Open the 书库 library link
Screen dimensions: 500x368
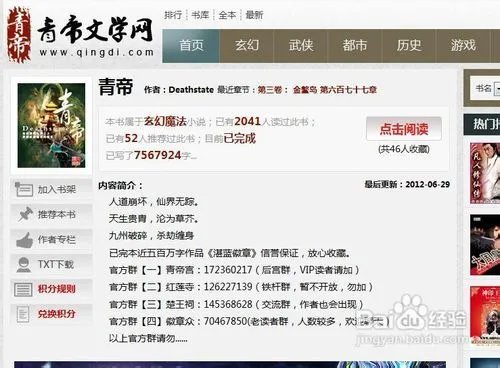[200, 15]
